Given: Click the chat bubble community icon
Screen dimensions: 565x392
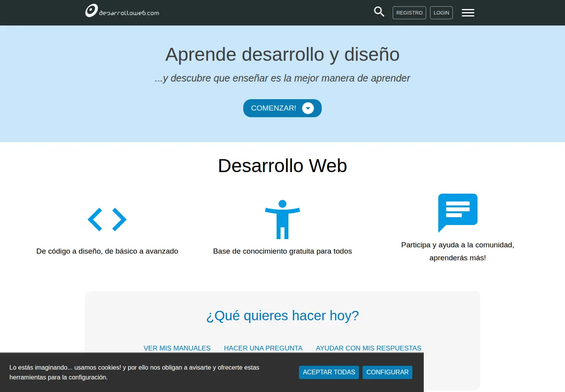Looking at the screenshot, I should pyautogui.click(x=457, y=213).
